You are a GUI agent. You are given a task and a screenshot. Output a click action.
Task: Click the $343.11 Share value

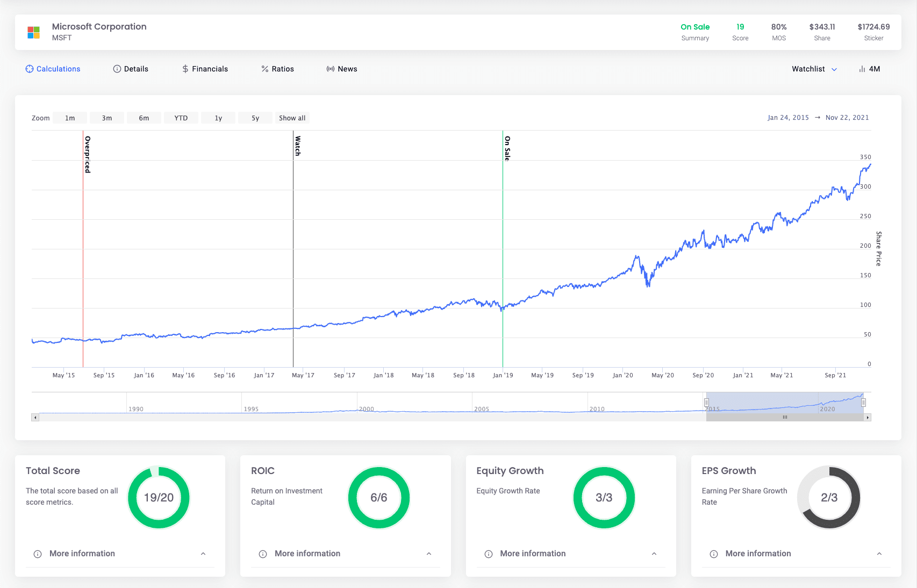[822, 27]
